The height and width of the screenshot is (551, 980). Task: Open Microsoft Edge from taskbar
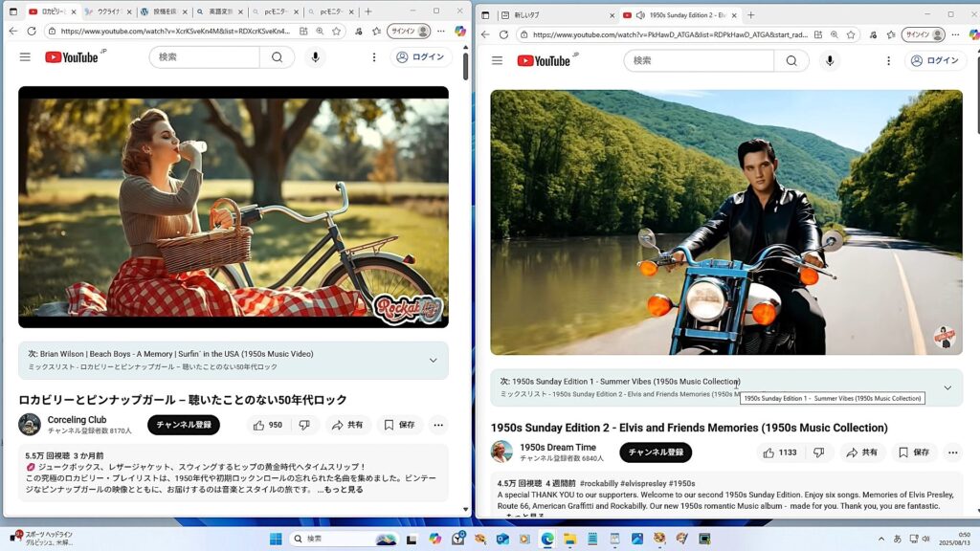pos(547,539)
